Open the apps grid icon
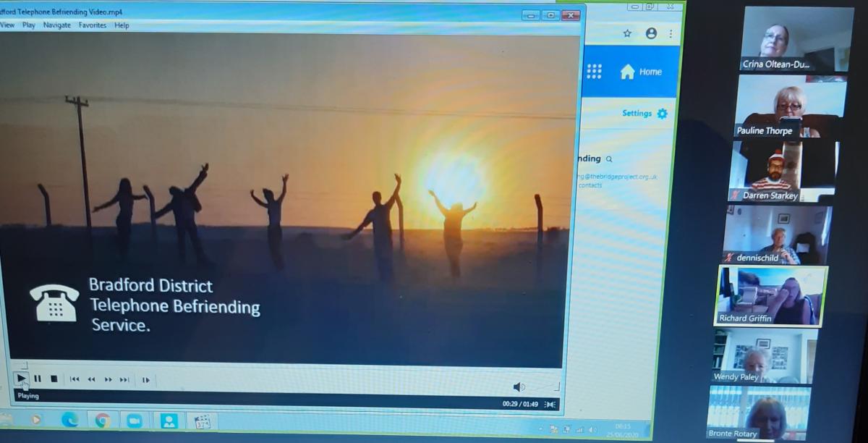Image resolution: width=868 pixels, height=443 pixels. pyautogui.click(x=595, y=71)
